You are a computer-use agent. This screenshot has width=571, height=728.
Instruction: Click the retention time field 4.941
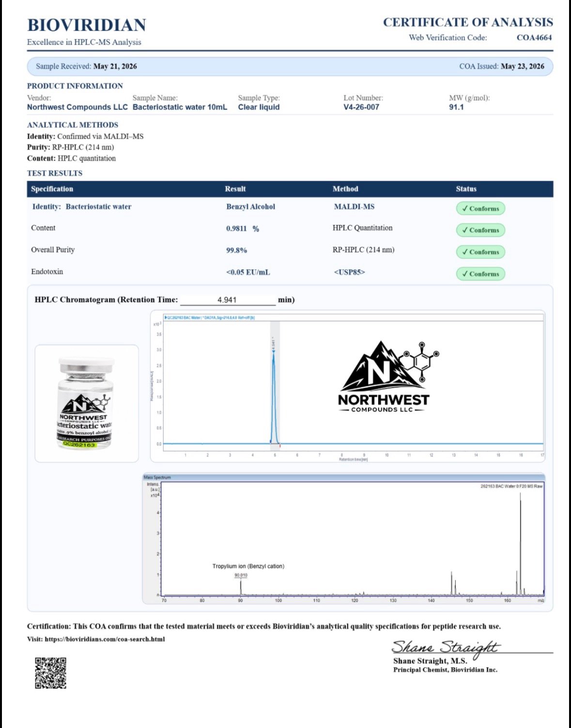[227, 300]
